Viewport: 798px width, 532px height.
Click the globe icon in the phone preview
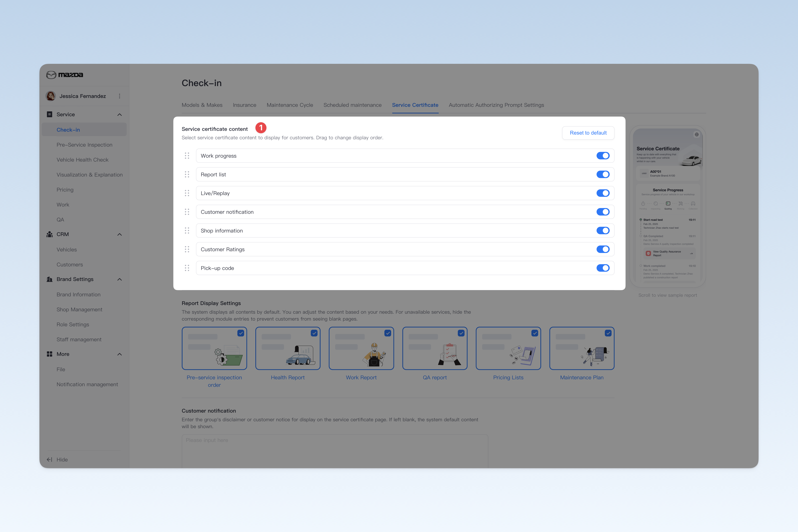(697, 135)
